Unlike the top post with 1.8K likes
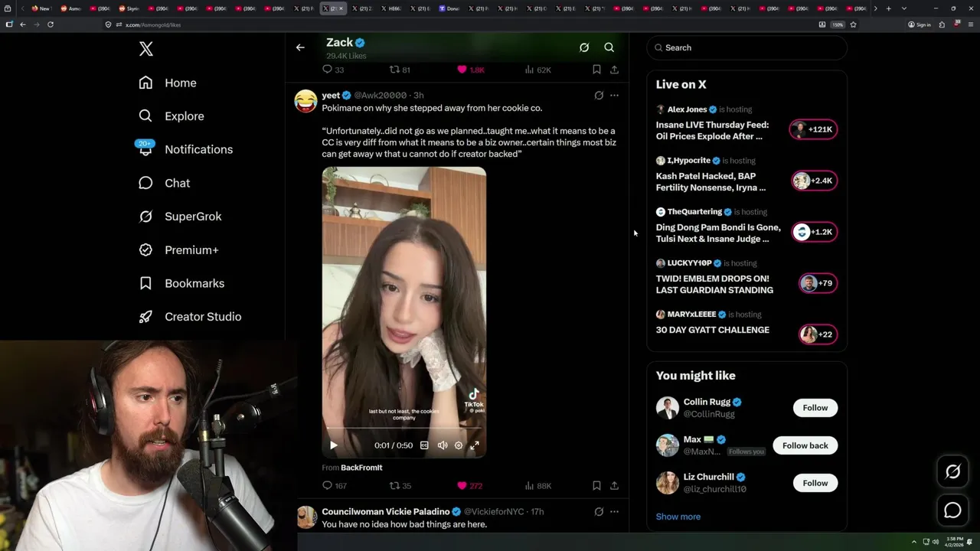Viewport: 980px width, 551px height. pos(470,70)
